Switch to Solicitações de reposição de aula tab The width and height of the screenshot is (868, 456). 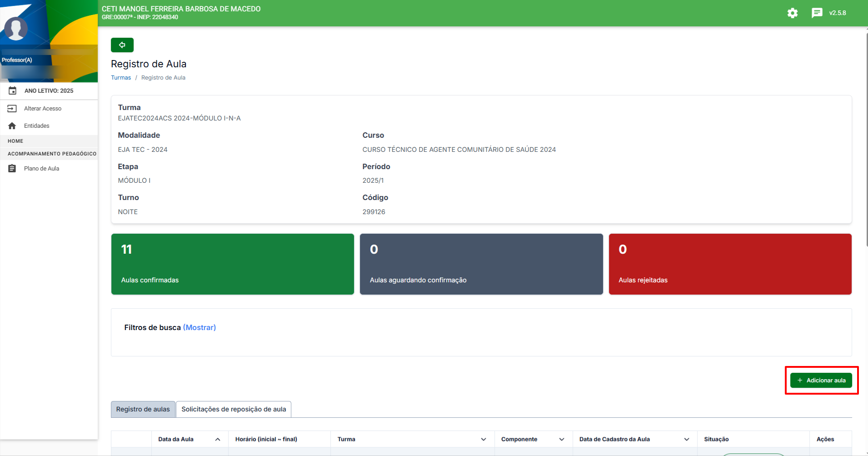[x=234, y=409]
